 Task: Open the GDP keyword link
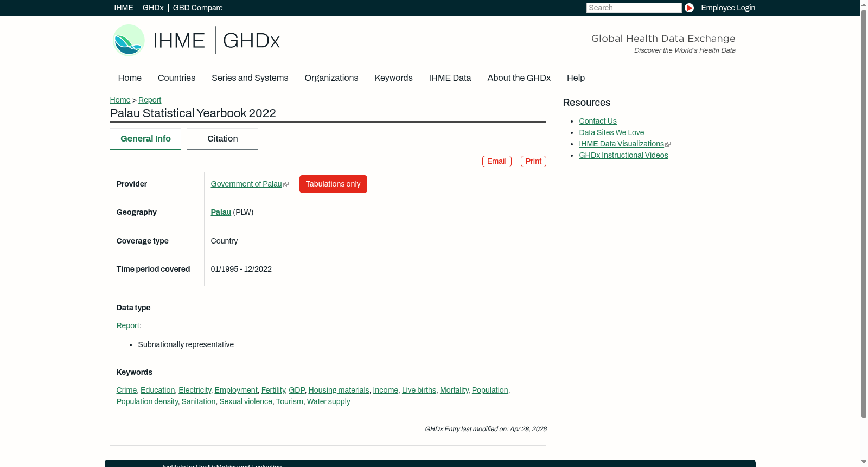pyautogui.click(x=297, y=391)
